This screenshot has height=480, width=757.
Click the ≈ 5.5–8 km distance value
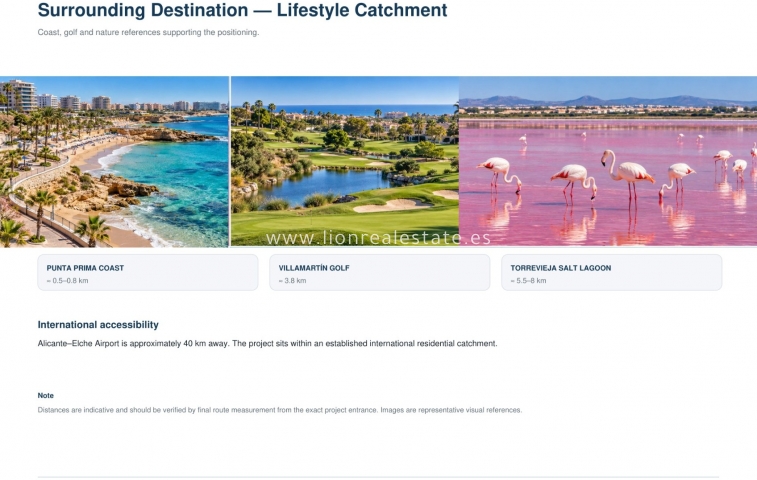528,281
